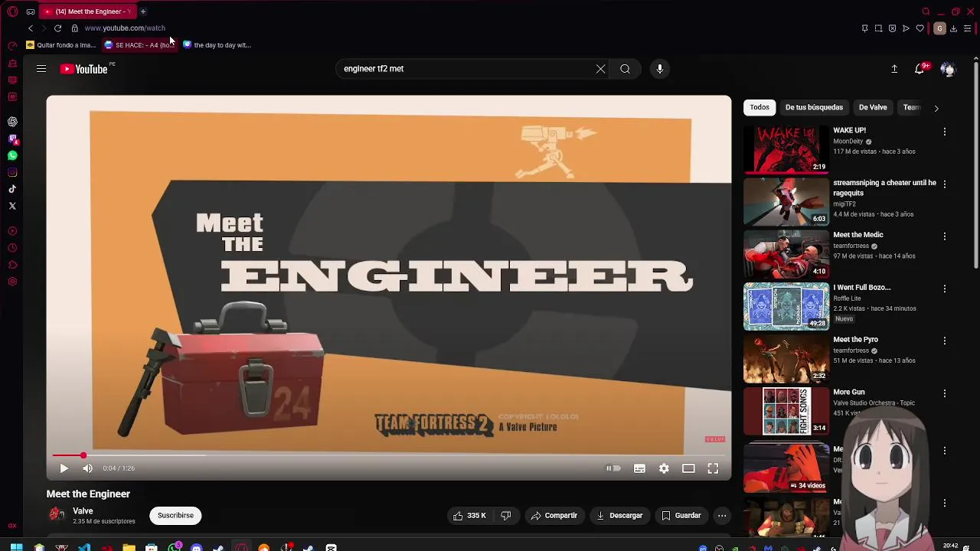The height and width of the screenshot is (551, 980).
Task: Clear the search box with X
Action: coord(600,69)
